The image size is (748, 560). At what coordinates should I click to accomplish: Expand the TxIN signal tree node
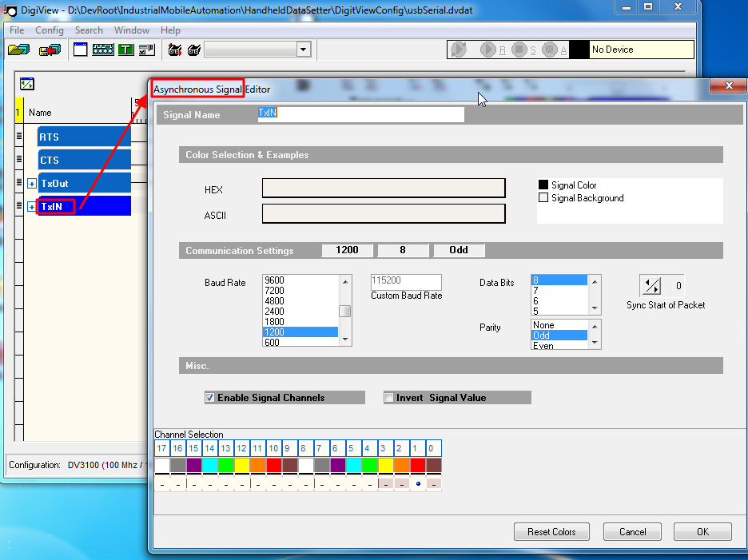[31, 207]
